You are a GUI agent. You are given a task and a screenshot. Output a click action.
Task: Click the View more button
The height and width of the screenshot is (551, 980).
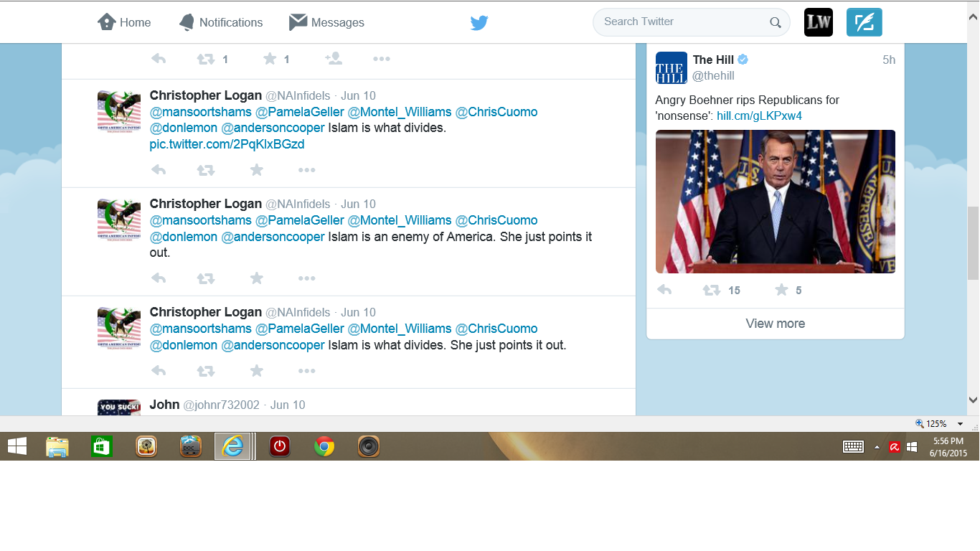pyautogui.click(x=776, y=324)
